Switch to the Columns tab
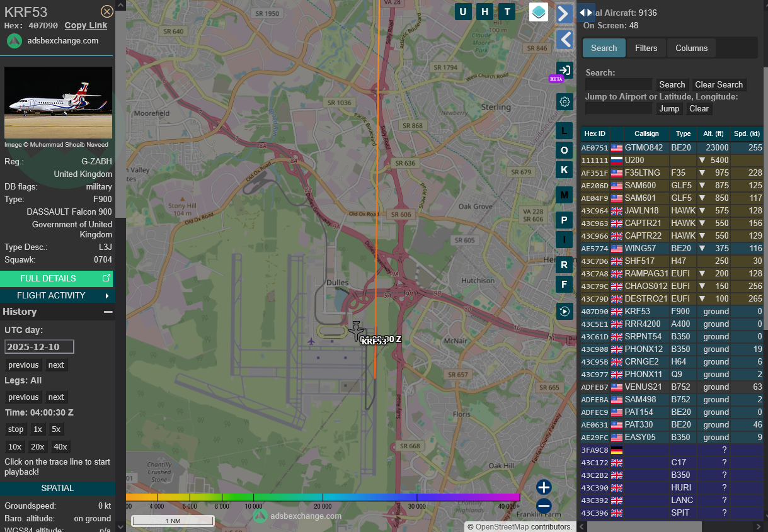The image size is (768, 532). tap(691, 48)
